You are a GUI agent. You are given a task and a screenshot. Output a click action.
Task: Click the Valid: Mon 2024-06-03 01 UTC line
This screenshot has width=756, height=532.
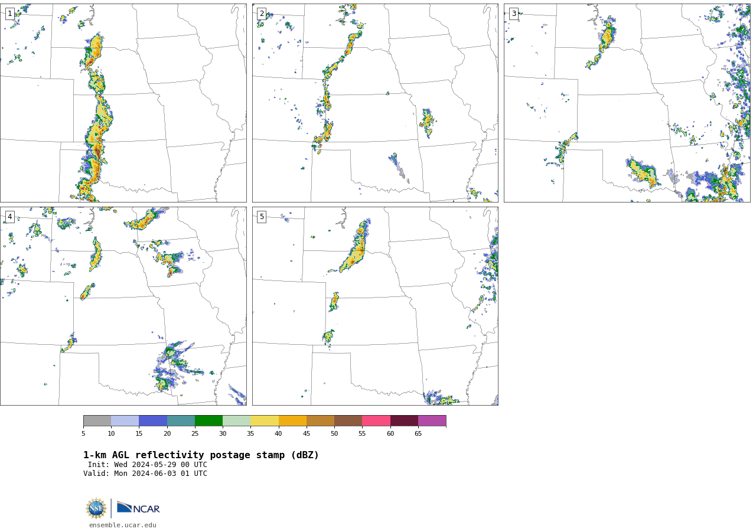click(145, 474)
